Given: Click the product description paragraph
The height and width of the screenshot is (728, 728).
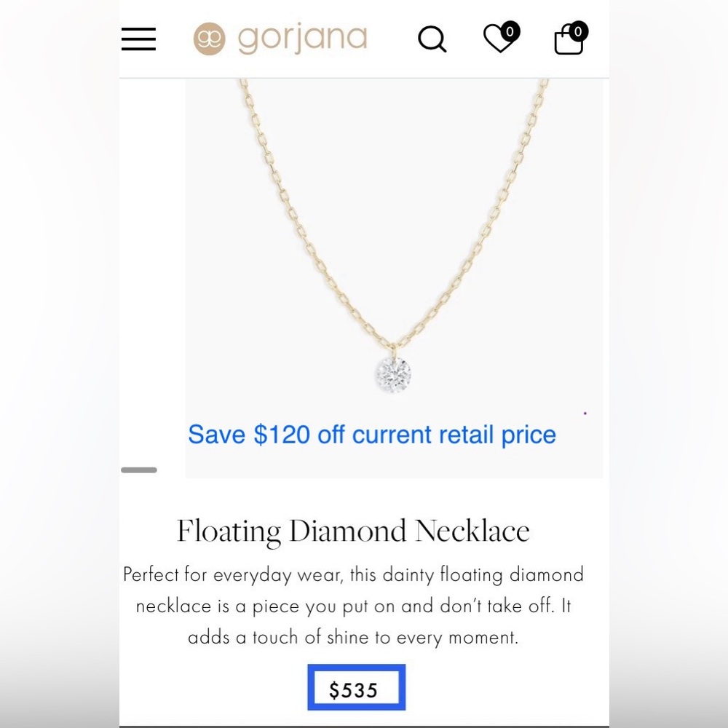Looking at the screenshot, I should coord(354,606).
